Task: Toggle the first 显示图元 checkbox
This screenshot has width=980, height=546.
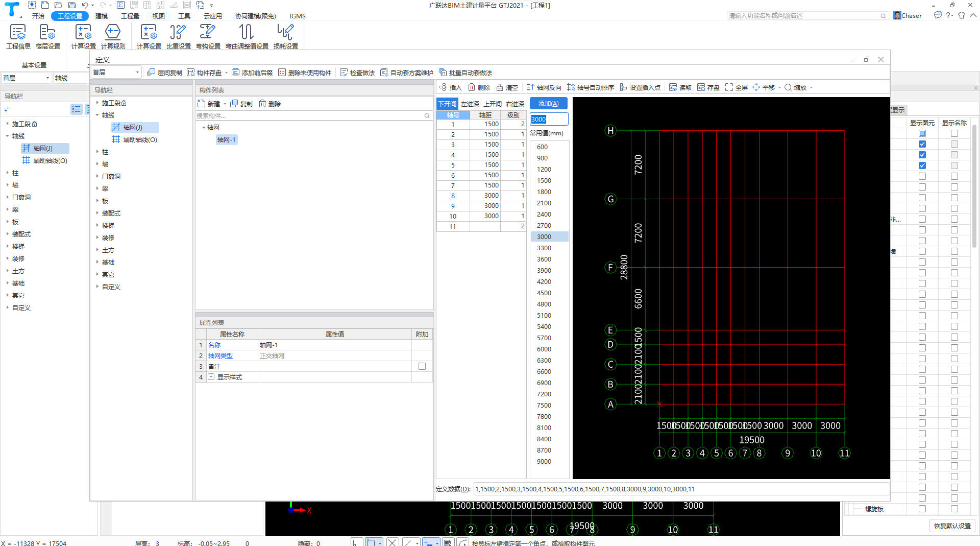Action: [922, 133]
